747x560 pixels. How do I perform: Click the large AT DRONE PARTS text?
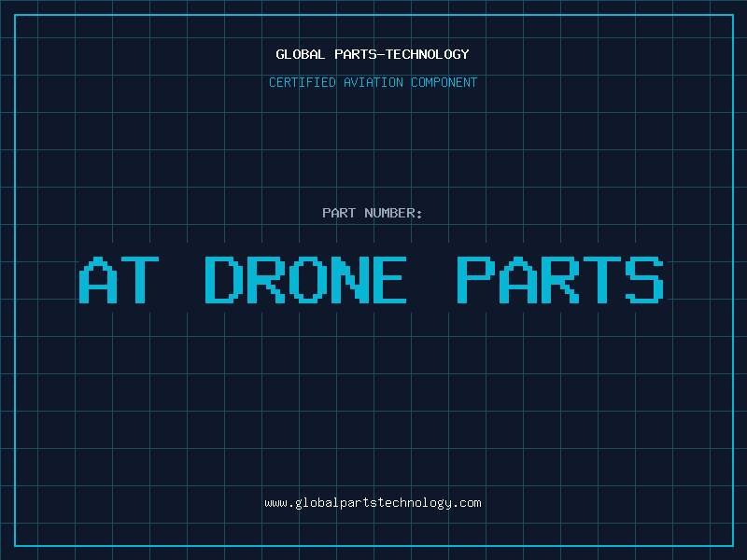(x=371, y=280)
